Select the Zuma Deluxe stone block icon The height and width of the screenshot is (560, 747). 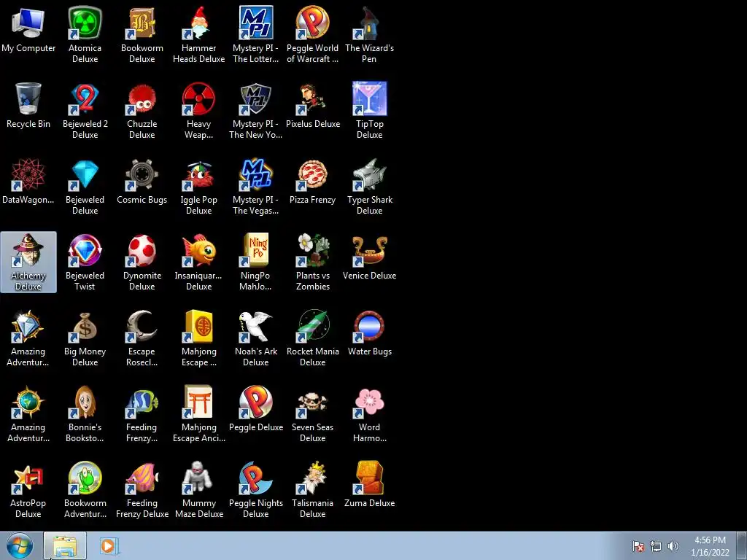[x=369, y=478]
